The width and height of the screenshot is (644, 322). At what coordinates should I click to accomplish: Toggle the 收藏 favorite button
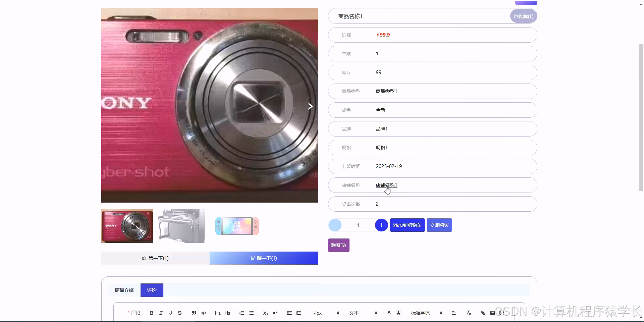pos(523,16)
